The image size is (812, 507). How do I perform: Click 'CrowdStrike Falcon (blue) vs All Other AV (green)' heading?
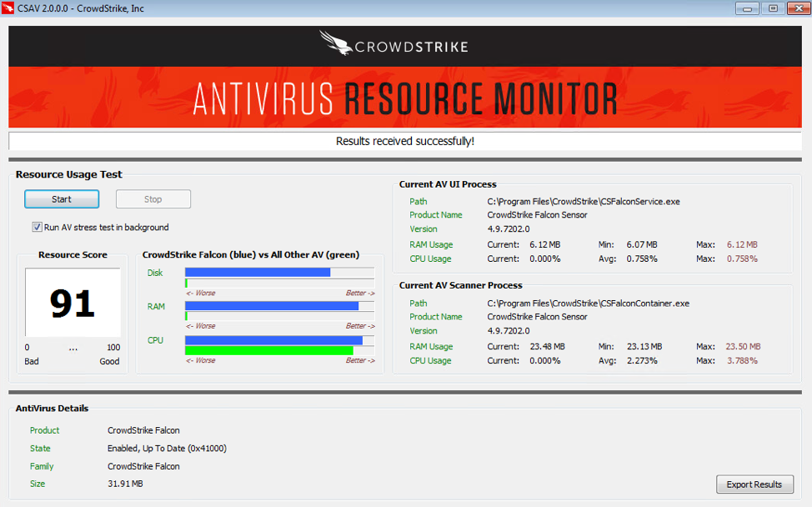point(251,255)
